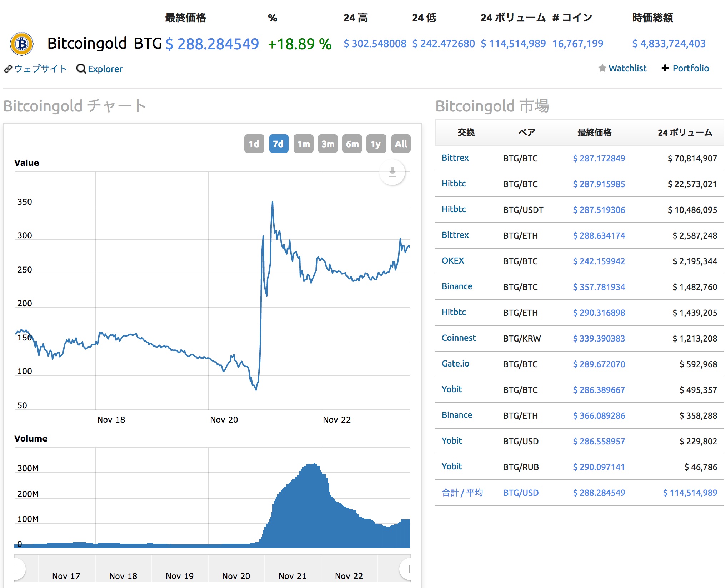Show 1y chart range

click(376, 144)
